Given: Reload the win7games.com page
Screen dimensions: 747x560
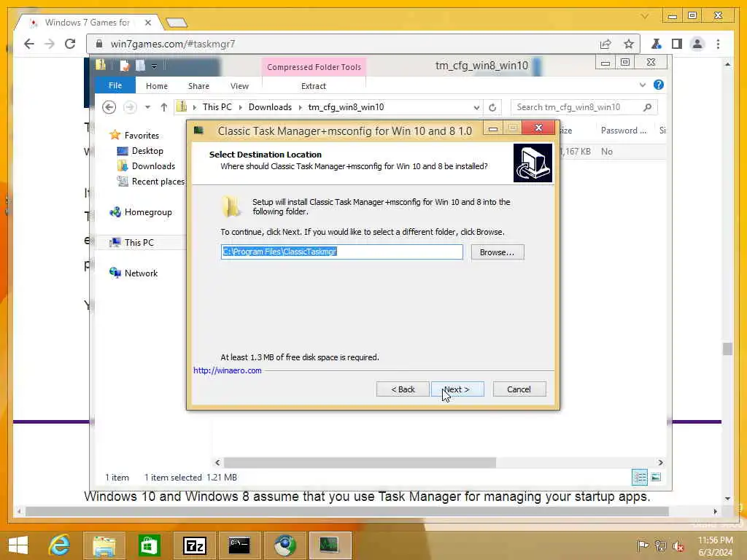Looking at the screenshot, I should pos(70,44).
